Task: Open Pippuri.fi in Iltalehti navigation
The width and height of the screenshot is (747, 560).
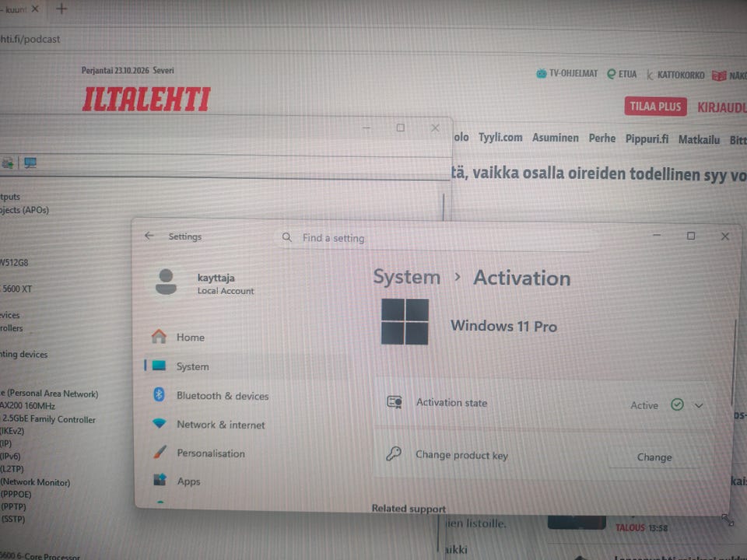Action: coord(647,139)
